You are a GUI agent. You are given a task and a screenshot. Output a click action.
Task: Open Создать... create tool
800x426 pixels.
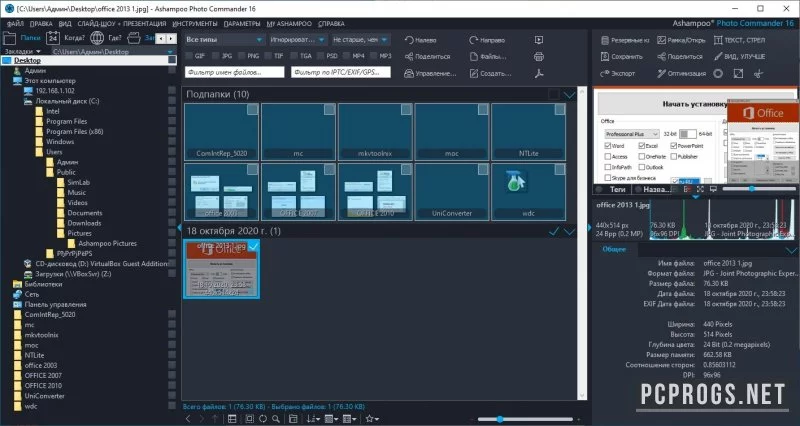(490, 73)
